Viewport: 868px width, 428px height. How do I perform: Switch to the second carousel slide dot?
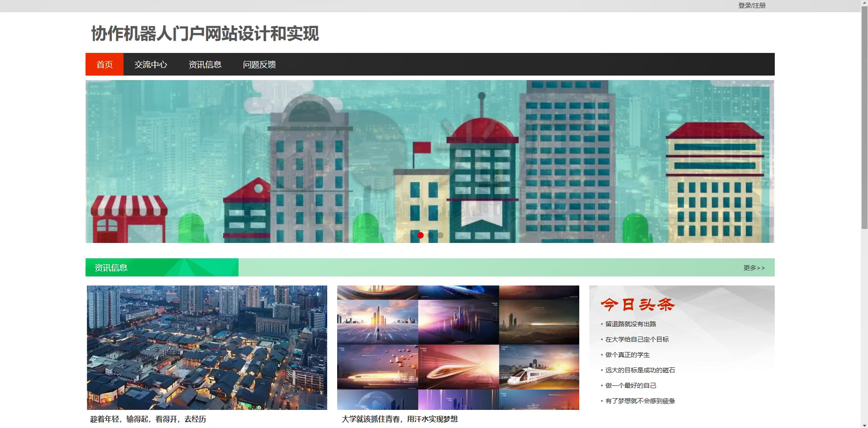(430, 235)
